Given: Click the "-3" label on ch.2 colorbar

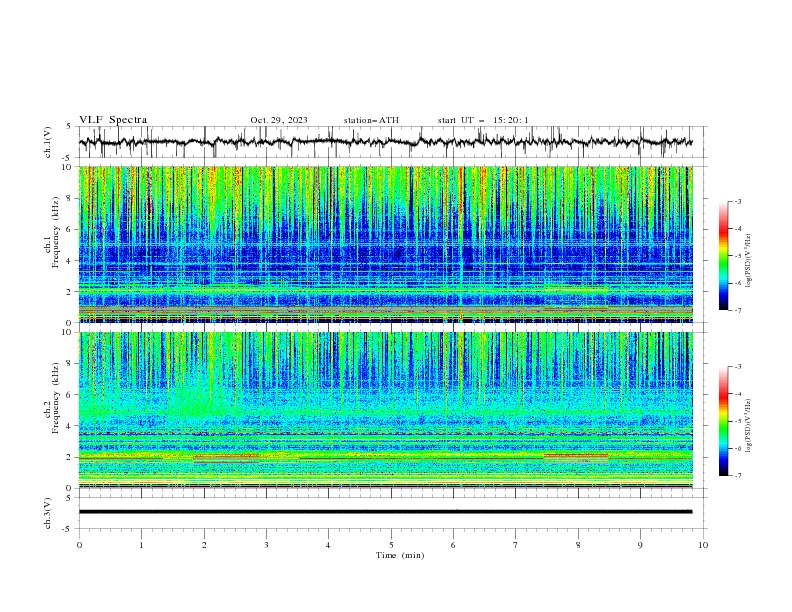Looking at the screenshot, I should 738,367.
